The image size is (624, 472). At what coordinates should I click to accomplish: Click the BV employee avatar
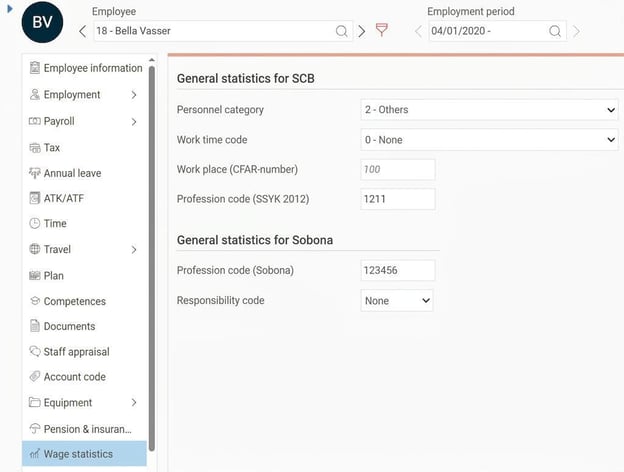click(42, 22)
